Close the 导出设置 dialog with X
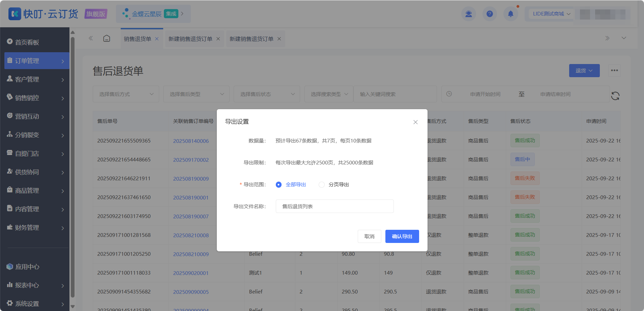The width and height of the screenshot is (644, 311). pyautogui.click(x=415, y=122)
